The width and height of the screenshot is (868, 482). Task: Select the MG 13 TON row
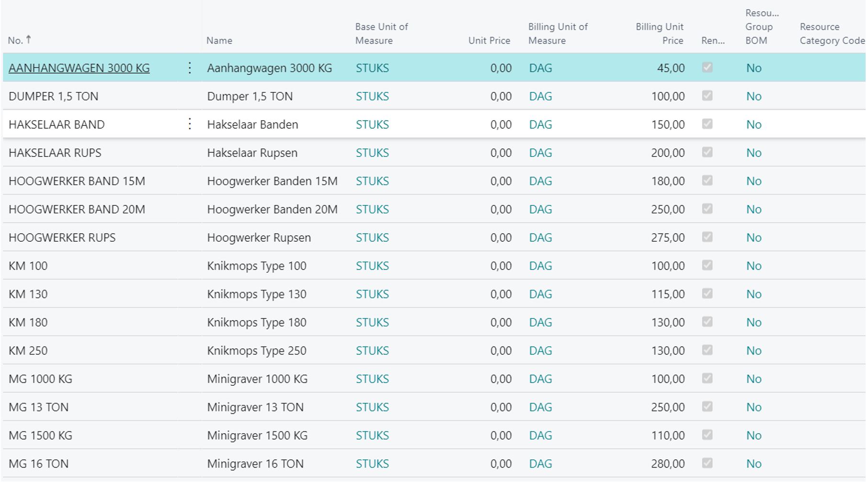38,407
